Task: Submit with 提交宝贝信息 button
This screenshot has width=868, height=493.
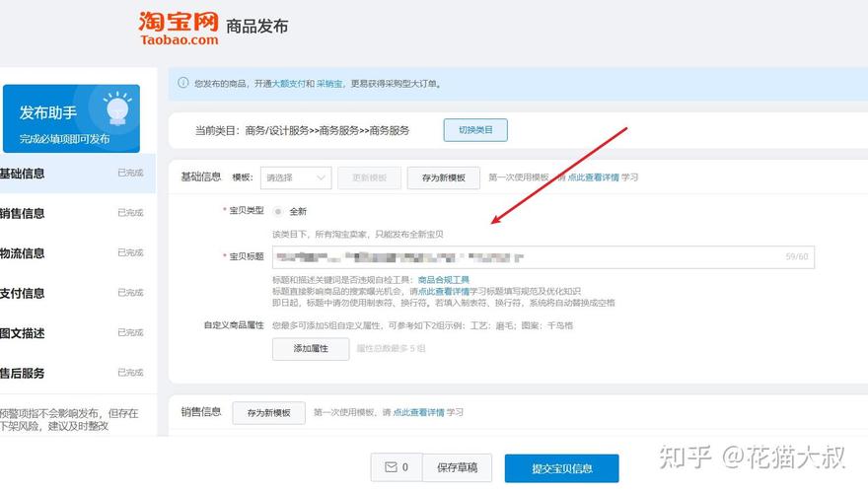Action: 561,468
